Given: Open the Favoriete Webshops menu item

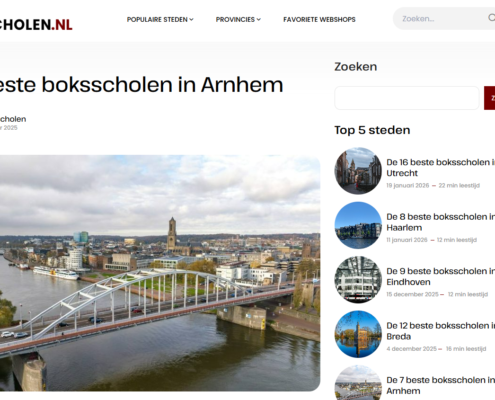Looking at the screenshot, I should tap(319, 20).
